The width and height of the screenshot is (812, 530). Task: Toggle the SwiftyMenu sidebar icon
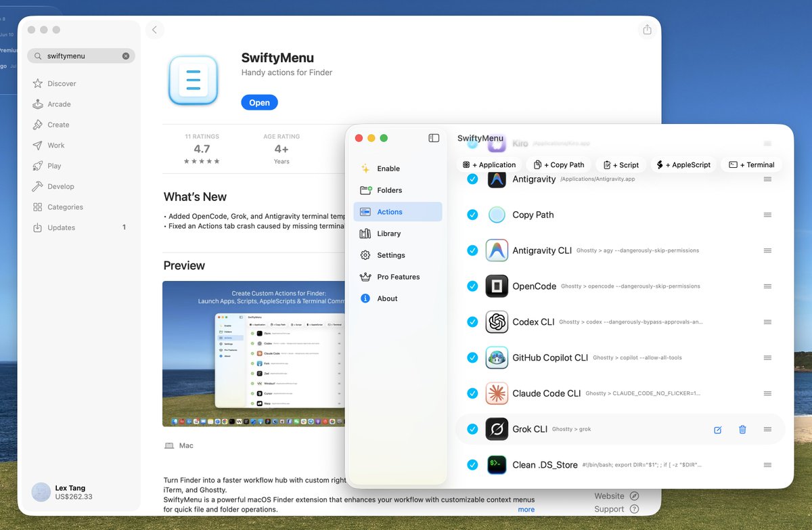coord(434,138)
